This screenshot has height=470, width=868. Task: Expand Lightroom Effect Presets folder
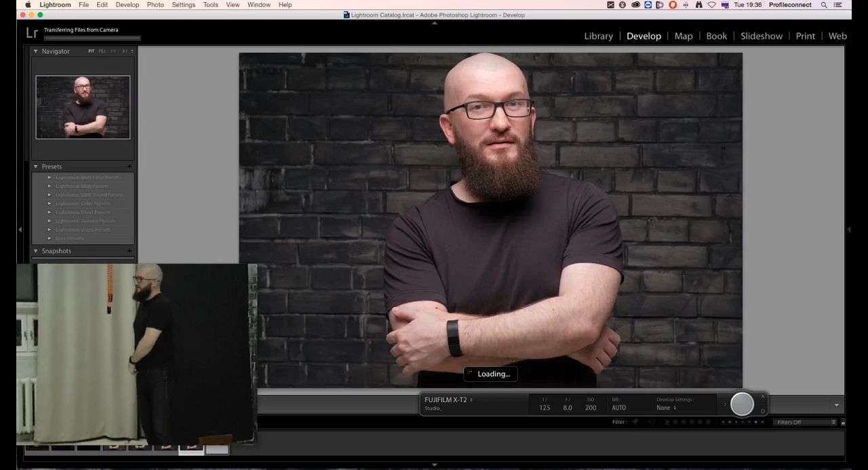(50, 212)
